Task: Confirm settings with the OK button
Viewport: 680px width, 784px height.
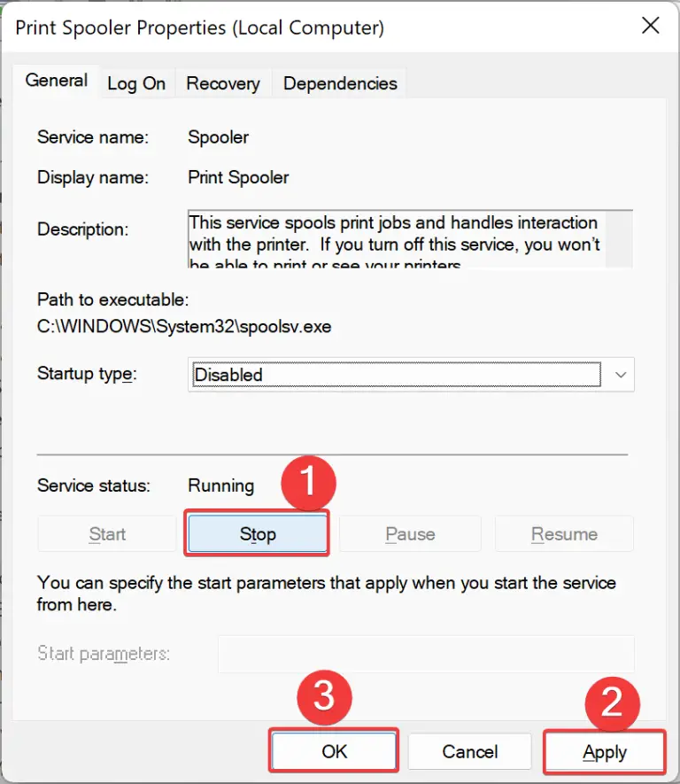Action: (x=333, y=751)
